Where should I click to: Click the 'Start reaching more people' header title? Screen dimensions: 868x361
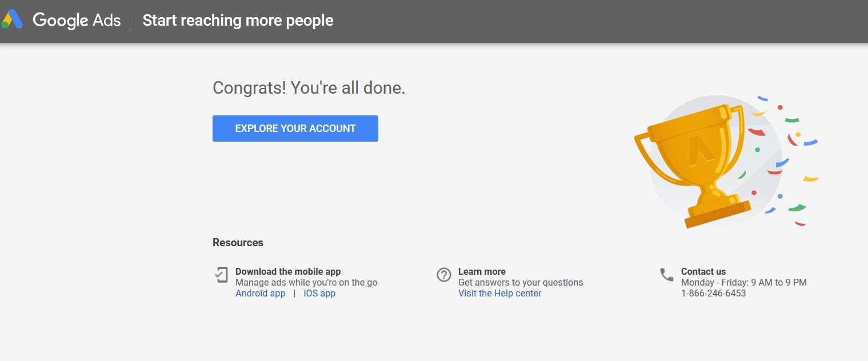238,21
